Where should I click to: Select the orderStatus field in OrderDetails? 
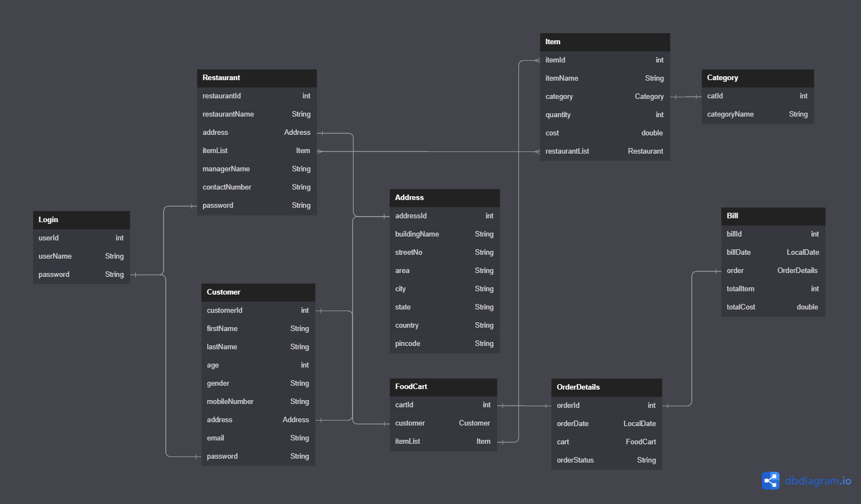606,460
